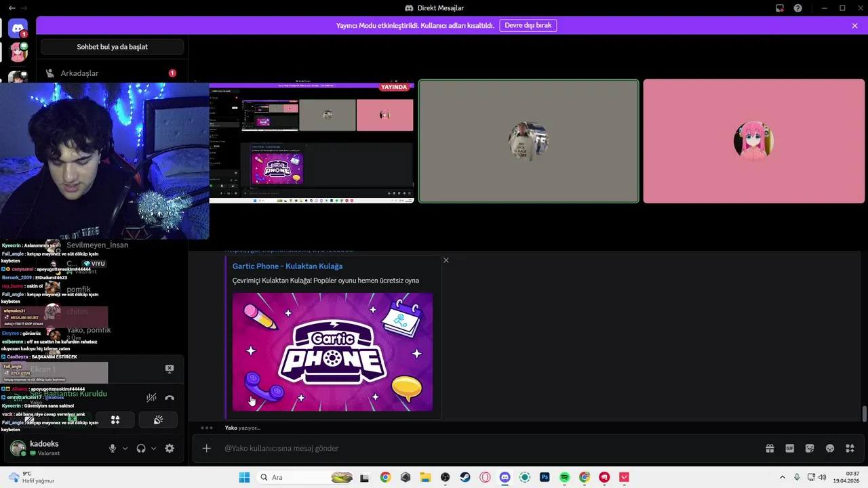Open the pink-haired avatar server icon

coord(18,52)
